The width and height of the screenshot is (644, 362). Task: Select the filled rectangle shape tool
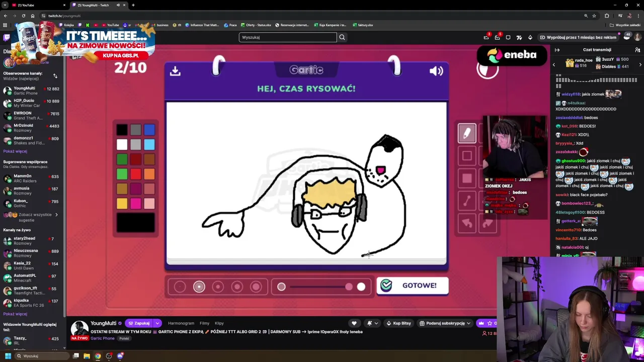point(467,178)
